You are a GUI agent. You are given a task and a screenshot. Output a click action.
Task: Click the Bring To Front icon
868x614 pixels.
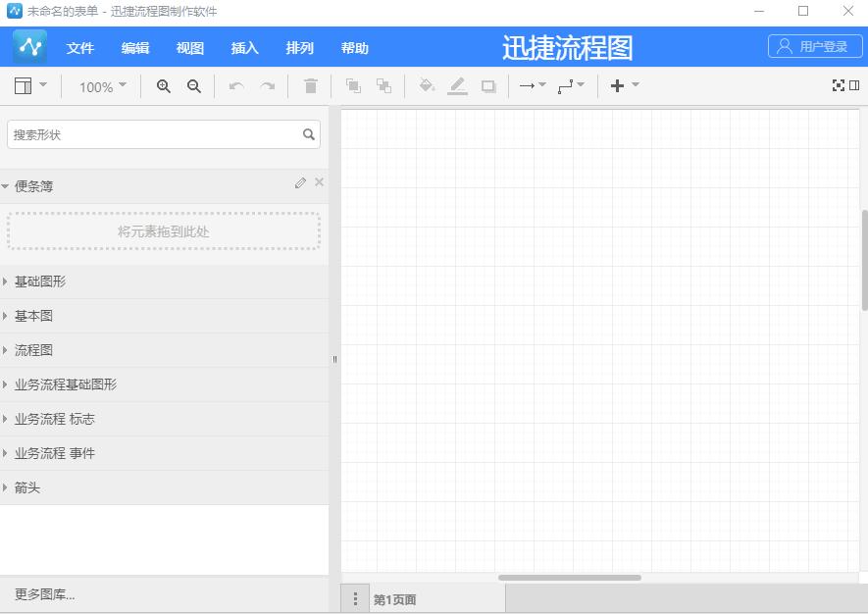352,85
